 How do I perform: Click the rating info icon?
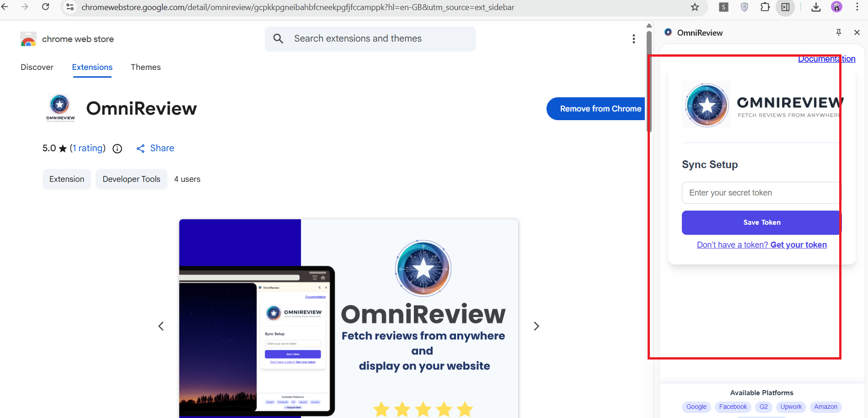point(118,148)
